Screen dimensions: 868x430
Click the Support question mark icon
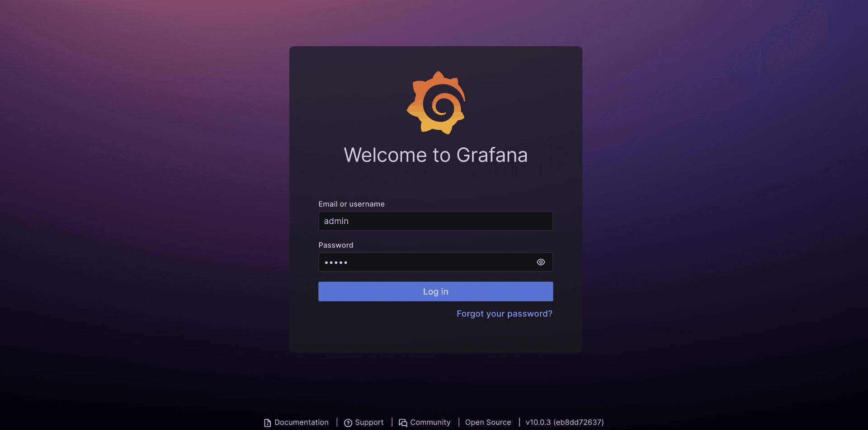coord(348,423)
